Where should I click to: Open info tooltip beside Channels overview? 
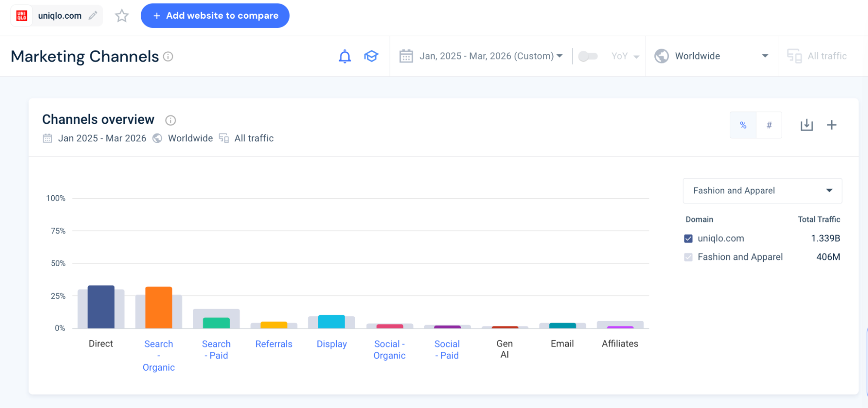[171, 120]
